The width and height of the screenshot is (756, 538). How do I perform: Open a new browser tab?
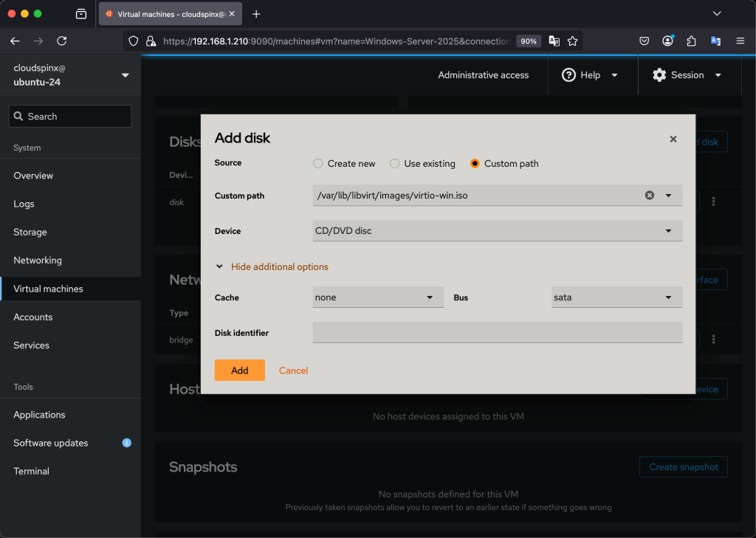(x=256, y=14)
